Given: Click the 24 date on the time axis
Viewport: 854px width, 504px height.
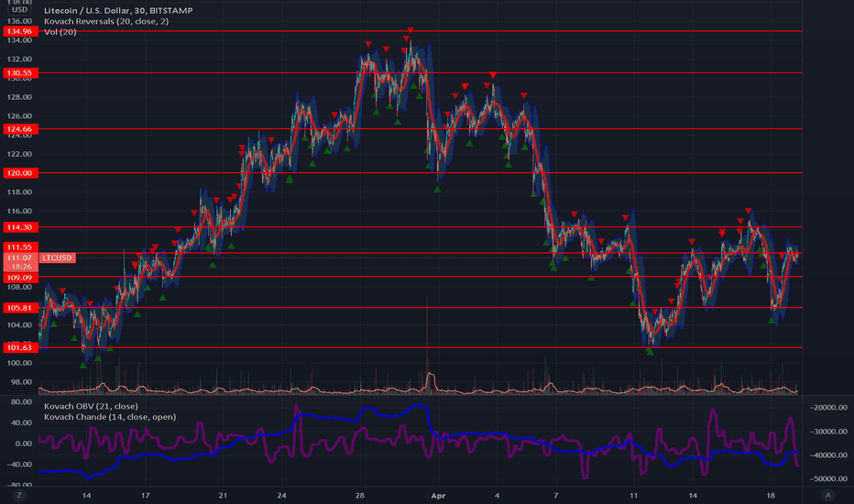Looking at the screenshot, I should click(x=281, y=495).
